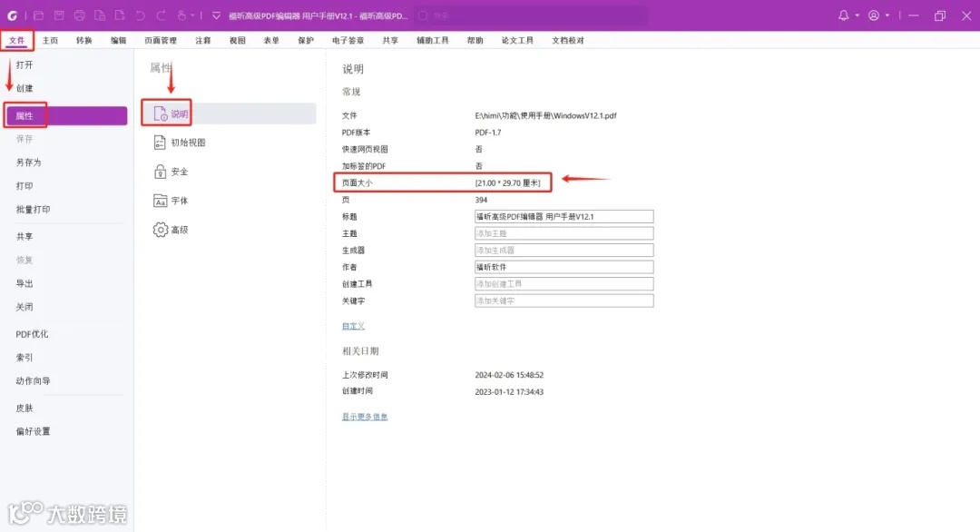The image size is (980, 532).
Task: Click the 字体 Aa icon
Action: point(160,201)
